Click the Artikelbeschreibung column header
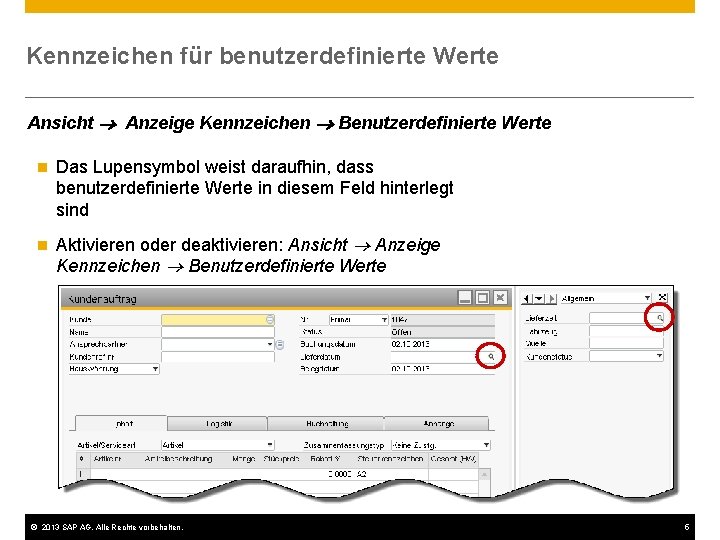 (178, 458)
